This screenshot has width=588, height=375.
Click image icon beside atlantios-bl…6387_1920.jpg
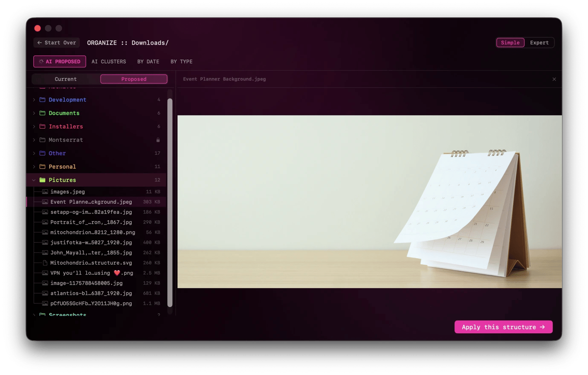point(45,293)
